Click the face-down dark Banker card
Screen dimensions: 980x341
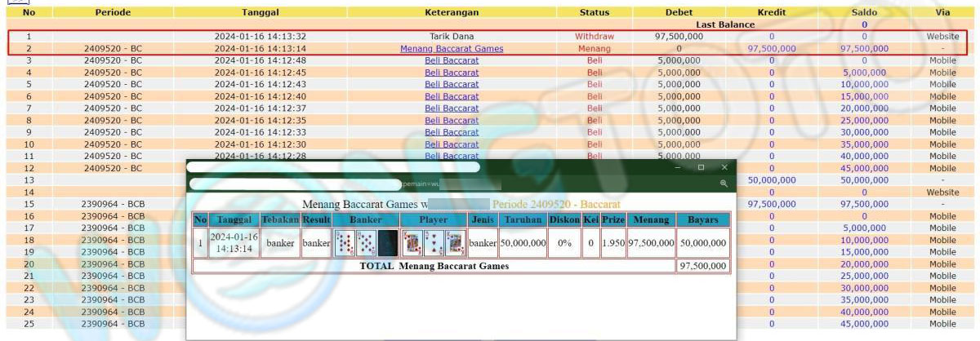(x=388, y=242)
